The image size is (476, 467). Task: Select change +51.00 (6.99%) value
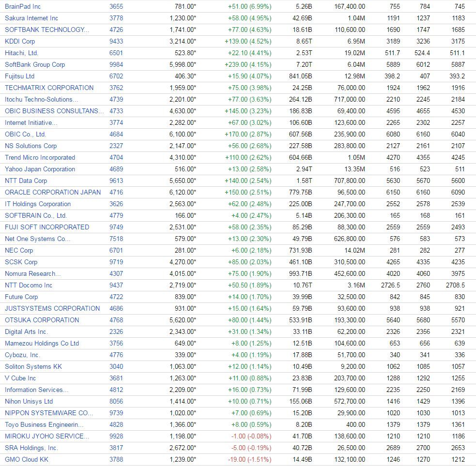(249, 6)
